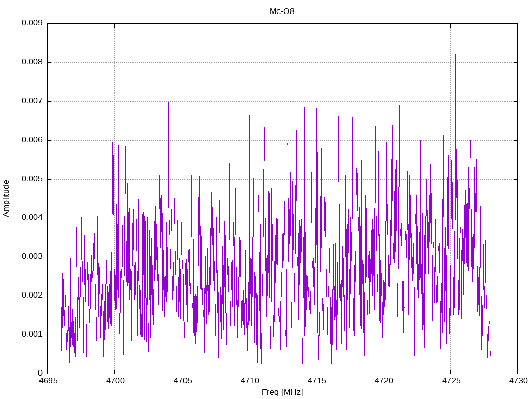Click the 0.004 y-axis tick label
This screenshot has width=532, height=399.
click(x=32, y=218)
